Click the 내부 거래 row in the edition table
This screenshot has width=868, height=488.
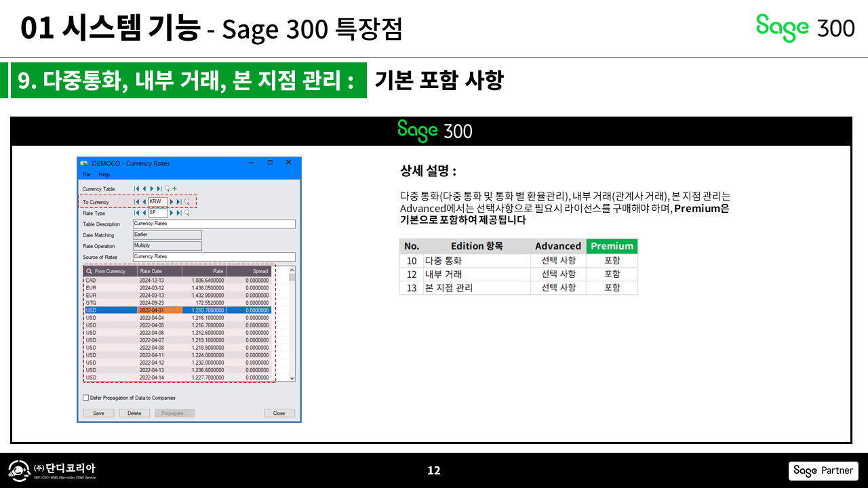point(519,274)
